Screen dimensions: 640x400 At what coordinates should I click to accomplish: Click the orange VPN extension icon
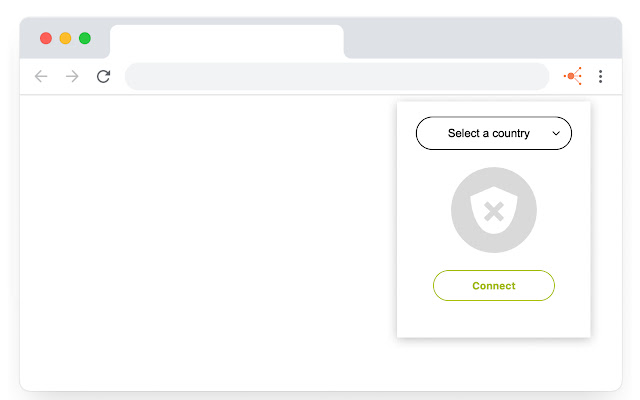574,76
